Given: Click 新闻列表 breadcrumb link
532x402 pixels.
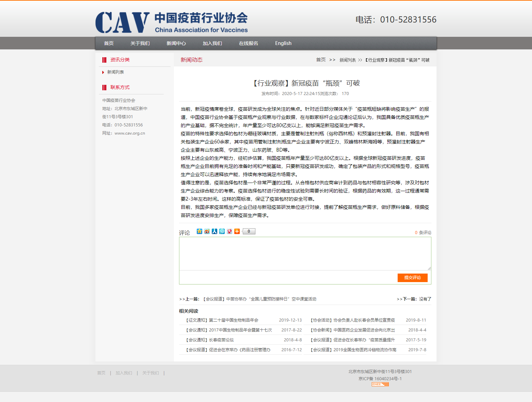Looking at the screenshot, I should [348, 60].
